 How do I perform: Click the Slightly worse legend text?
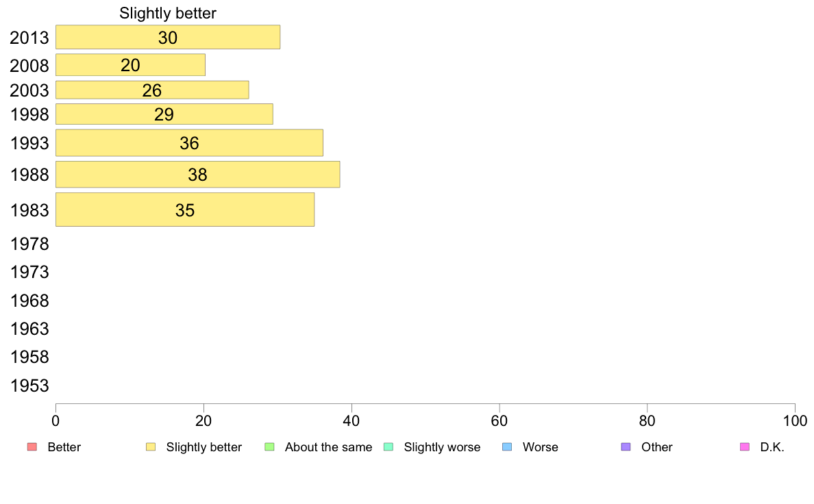tap(442, 447)
